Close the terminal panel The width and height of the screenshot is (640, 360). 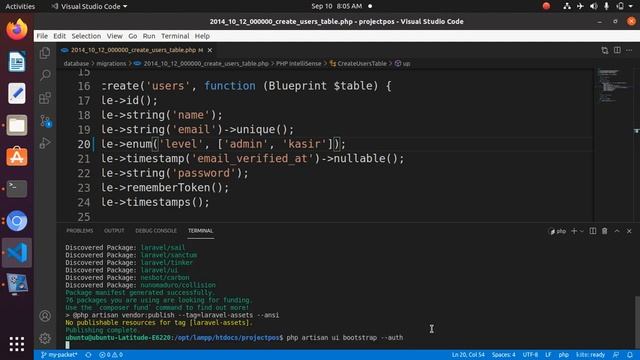coord(629,231)
